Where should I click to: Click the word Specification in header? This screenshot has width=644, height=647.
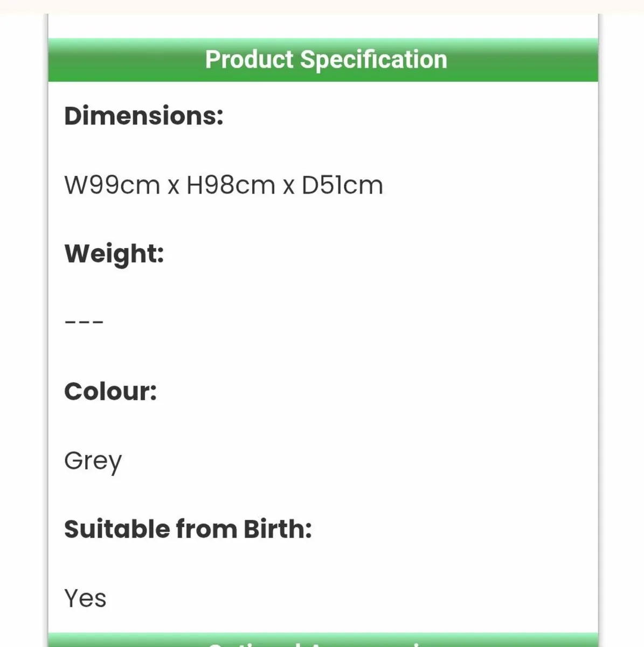373,60
